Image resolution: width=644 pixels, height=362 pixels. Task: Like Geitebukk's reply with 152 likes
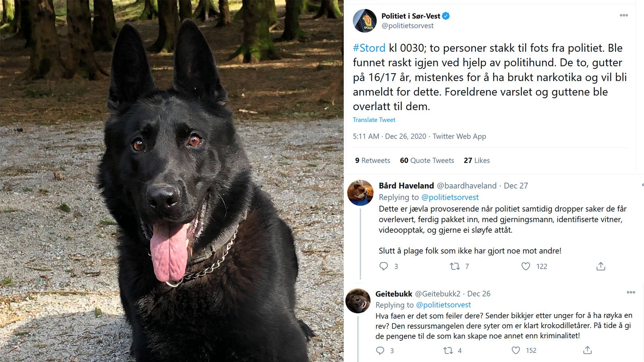click(x=516, y=350)
